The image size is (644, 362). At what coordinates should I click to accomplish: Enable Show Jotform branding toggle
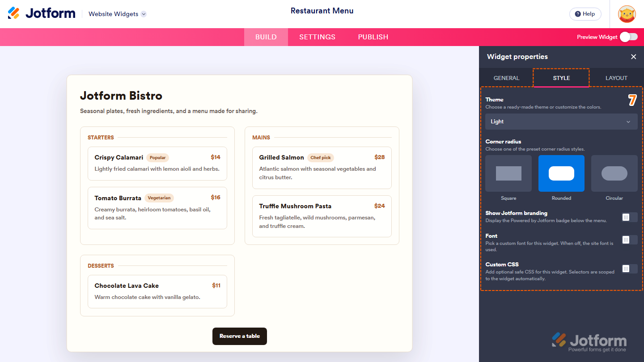(629, 217)
